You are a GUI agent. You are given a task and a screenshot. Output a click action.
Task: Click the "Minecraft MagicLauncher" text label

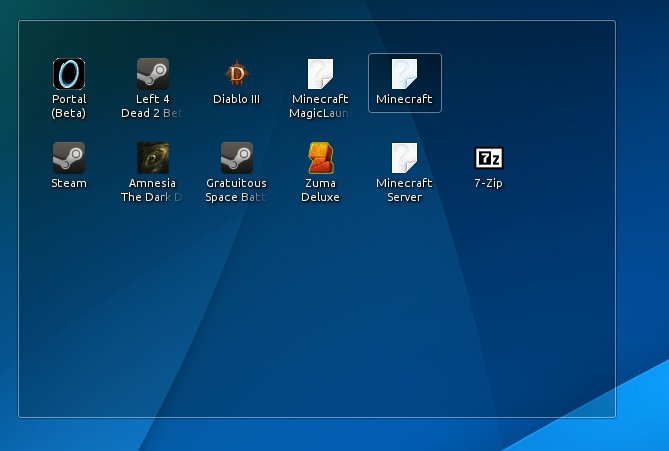320,106
